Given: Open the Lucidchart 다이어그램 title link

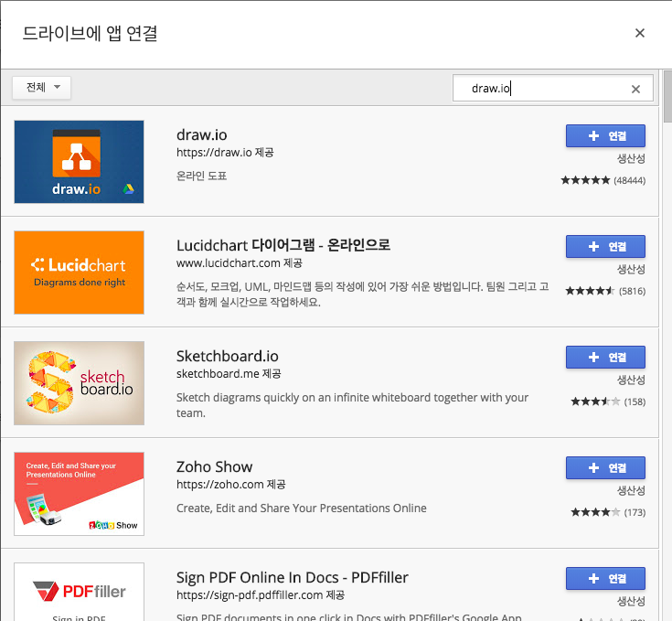Looking at the screenshot, I should pyautogui.click(x=283, y=245).
